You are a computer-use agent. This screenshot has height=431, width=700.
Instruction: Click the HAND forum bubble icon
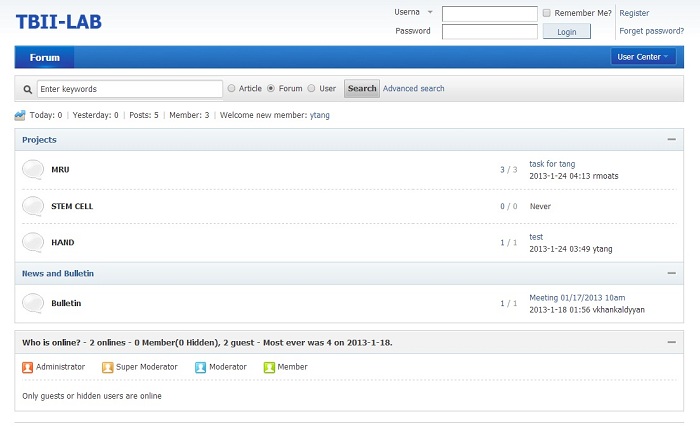tap(33, 242)
